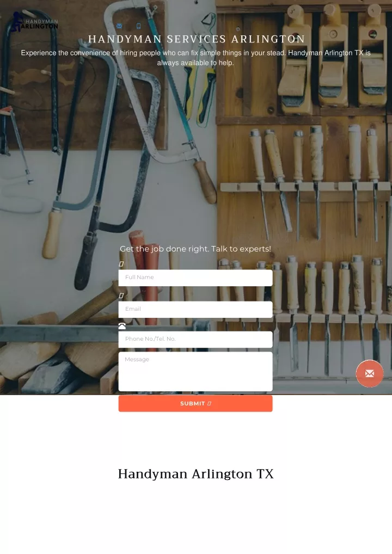Click inside the Message text area
The image size is (392, 554).
(x=195, y=371)
